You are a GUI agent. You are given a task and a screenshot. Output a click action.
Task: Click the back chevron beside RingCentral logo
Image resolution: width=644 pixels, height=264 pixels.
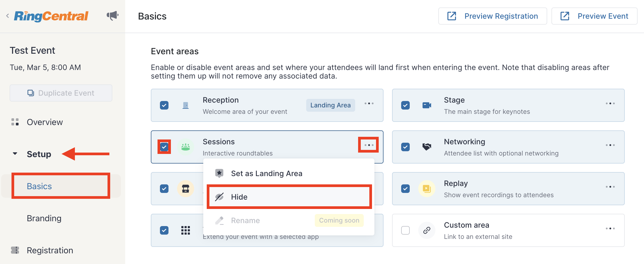[x=7, y=16]
